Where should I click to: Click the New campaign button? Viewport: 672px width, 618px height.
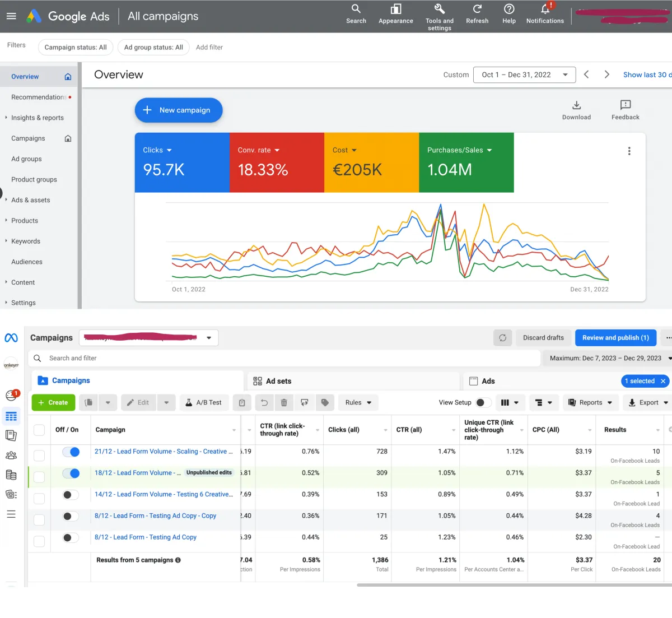[179, 110]
